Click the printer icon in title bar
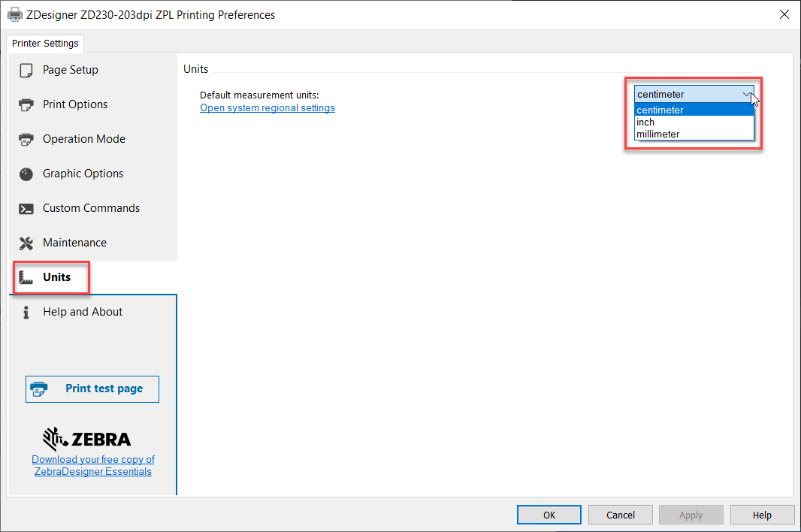Image resolution: width=801 pixels, height=532 pixels. coord(15,15)
